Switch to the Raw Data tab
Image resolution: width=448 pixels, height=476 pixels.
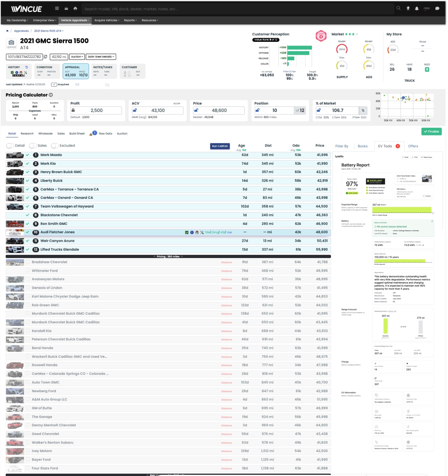click(x=105, y=134)
